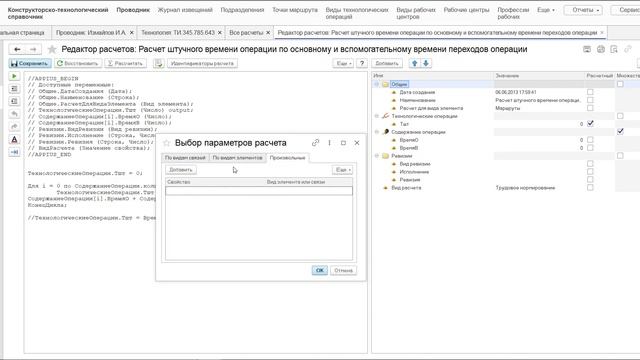Click the red letter A font icon

(14, 139)
